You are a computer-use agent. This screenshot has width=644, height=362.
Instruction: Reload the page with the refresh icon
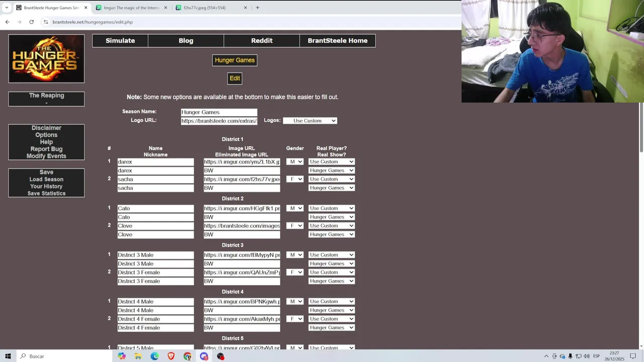coord(31,22)
